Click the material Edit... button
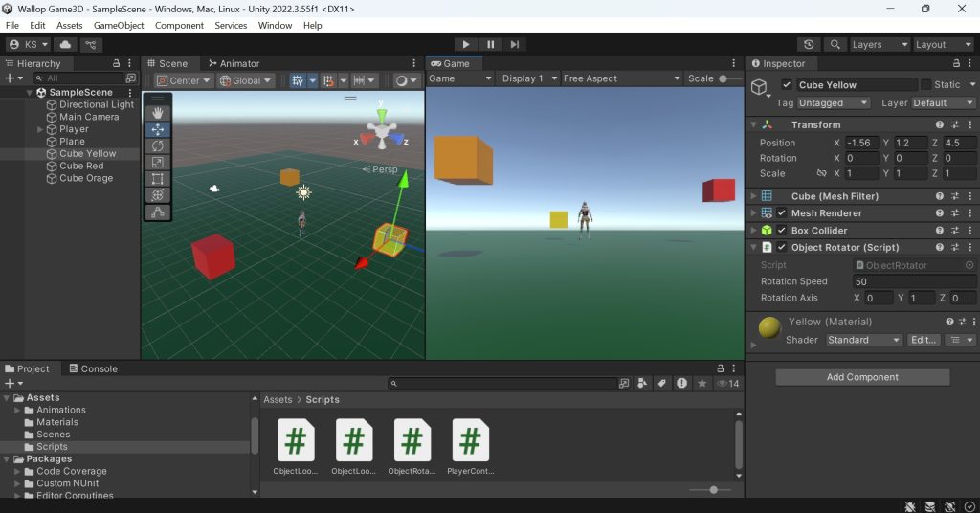This screenshot has width=980, height=513. coord(924,340)
